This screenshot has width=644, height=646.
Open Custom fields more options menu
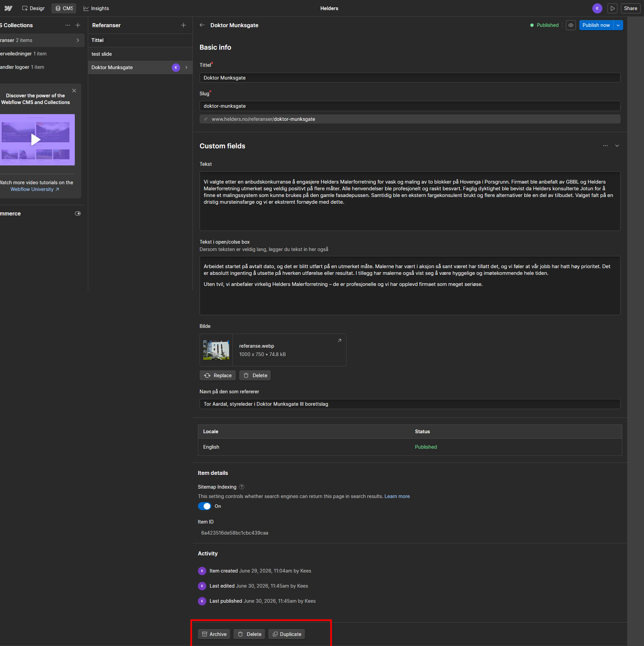pos(605,146)
